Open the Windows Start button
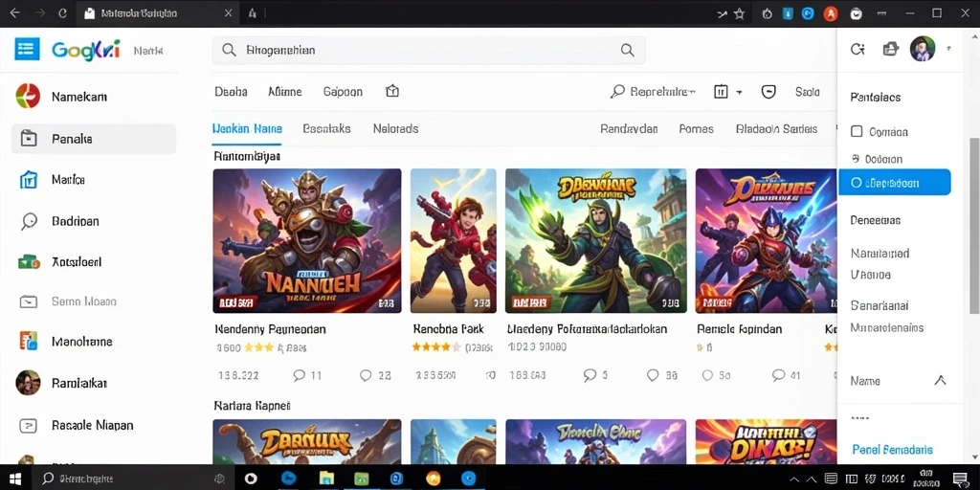The width and height of the screenshot is (980, 490). click(x=15, y=479)
